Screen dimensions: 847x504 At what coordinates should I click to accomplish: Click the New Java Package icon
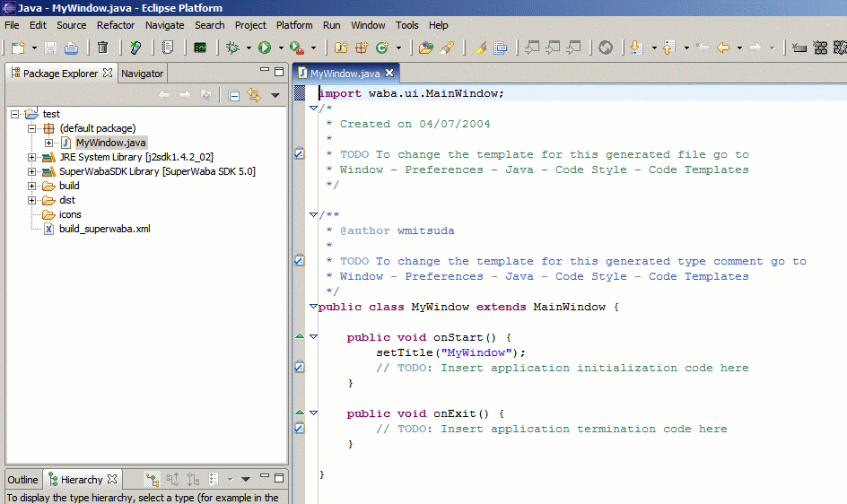tap(362, 48)
